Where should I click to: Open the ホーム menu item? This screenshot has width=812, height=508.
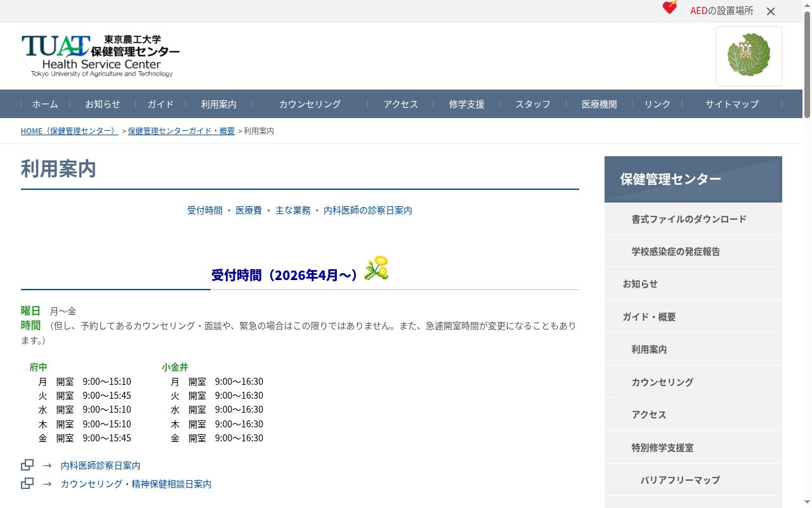45,104
